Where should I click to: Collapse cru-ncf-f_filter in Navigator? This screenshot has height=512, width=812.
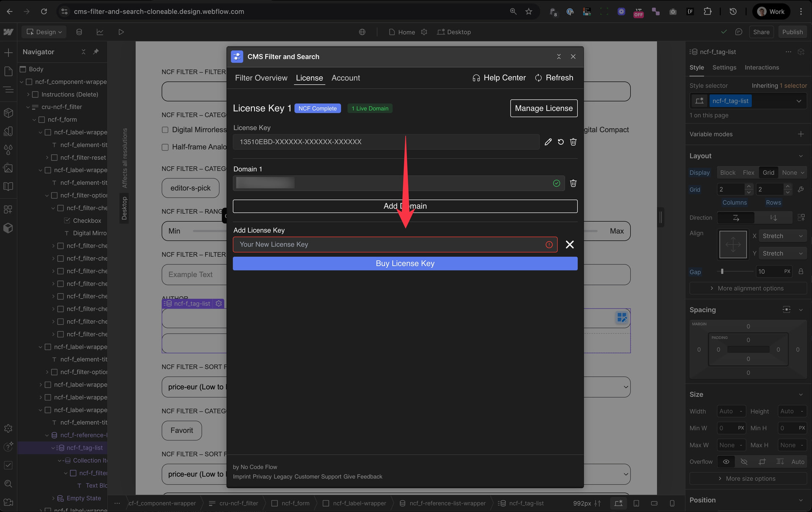28,107
